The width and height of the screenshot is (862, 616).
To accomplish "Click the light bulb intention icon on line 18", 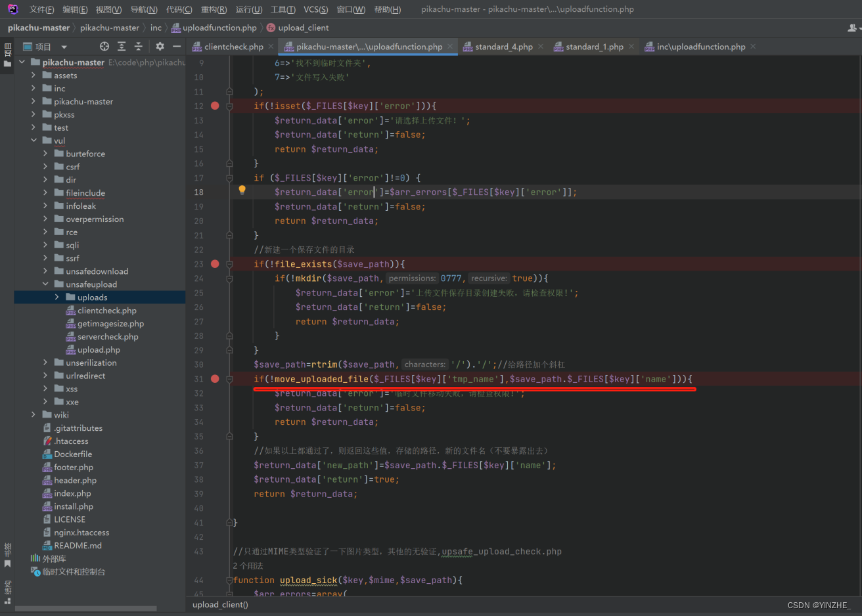I will point(242,190).
